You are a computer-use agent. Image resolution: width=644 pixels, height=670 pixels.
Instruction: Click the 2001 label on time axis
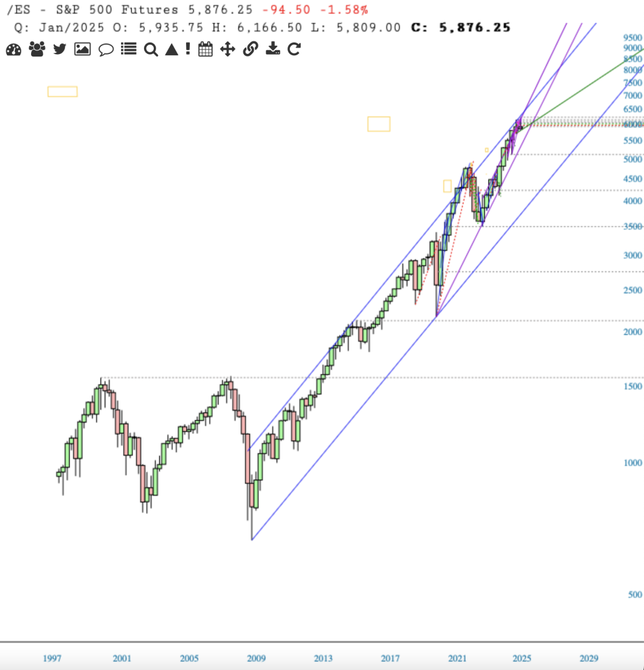point(122,658)
